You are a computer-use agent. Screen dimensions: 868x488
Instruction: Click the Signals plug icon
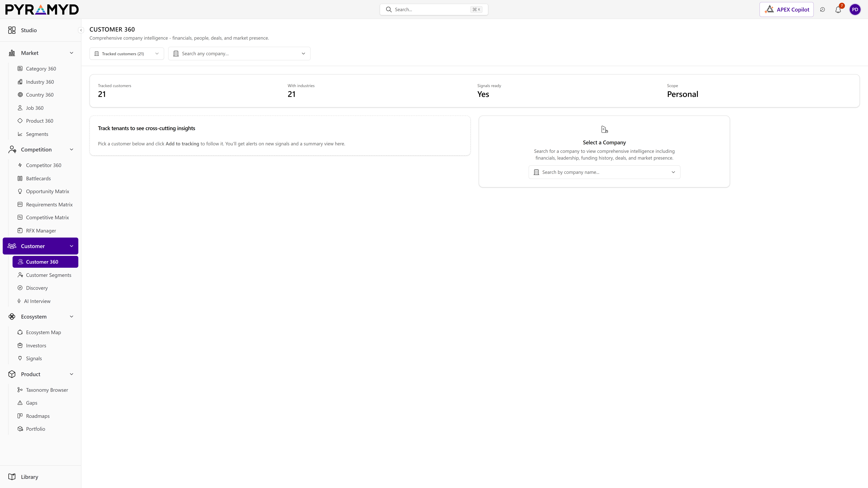pos(20,358)
